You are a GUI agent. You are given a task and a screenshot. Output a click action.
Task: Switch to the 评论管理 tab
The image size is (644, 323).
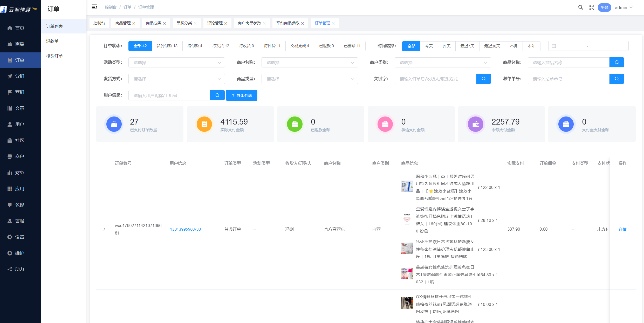[x=215, y=23]
